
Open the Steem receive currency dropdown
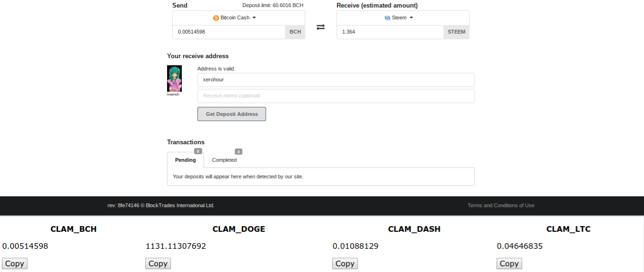pyautogui.click(x=403, y=18)
